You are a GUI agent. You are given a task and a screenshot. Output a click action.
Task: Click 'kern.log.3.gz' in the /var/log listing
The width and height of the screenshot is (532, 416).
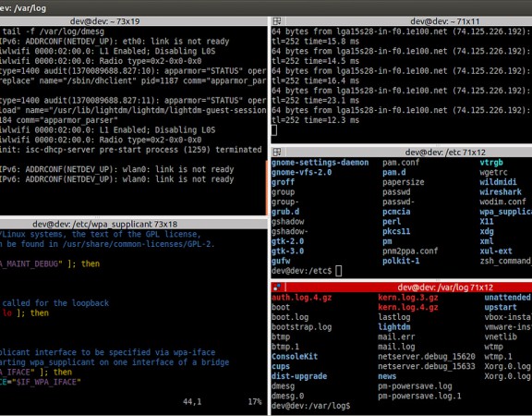point(408,298)
